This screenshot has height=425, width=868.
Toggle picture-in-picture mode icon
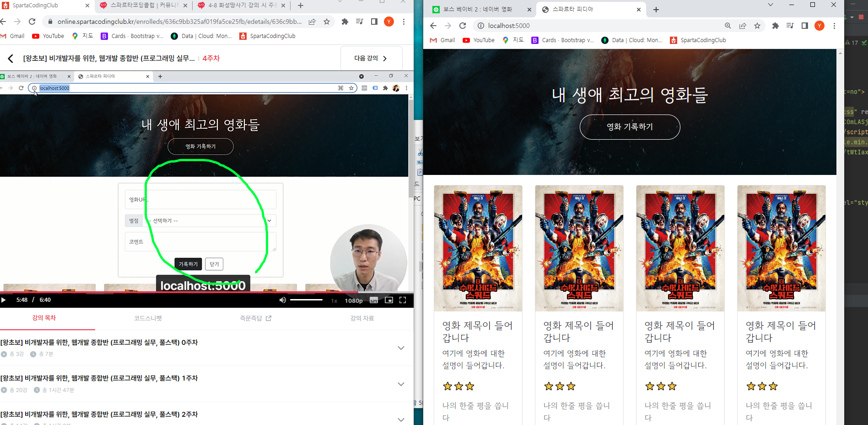point(389,300)
